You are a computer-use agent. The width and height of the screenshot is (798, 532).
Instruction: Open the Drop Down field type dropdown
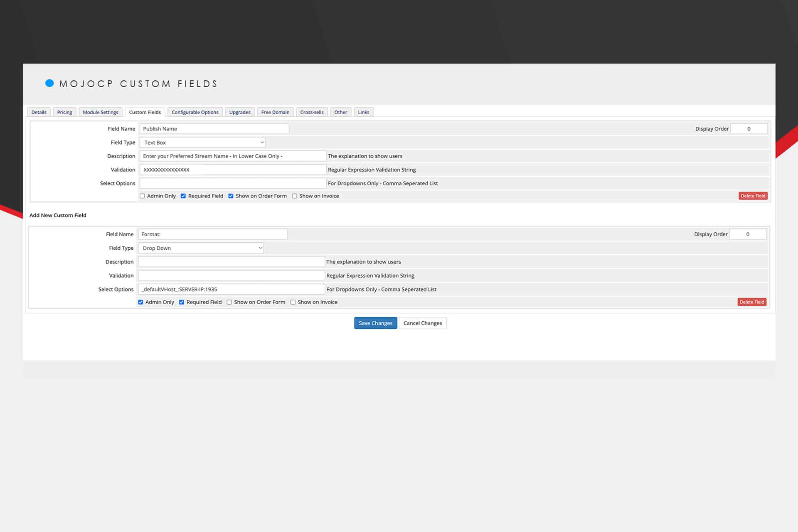(x=201, y=248)
